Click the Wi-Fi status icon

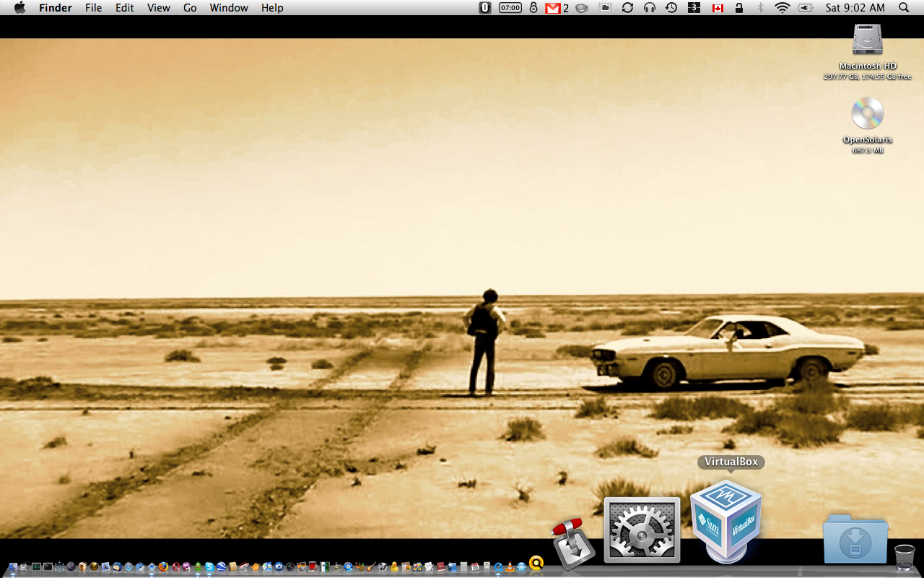(x=783, y=7)
